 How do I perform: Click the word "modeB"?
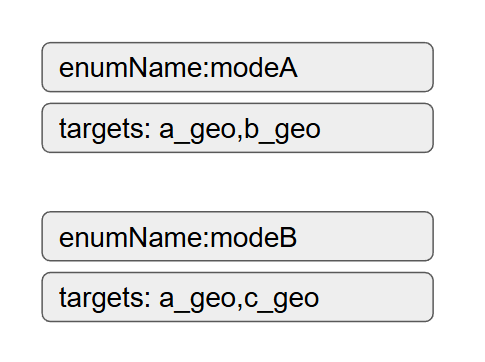point(254,237)
